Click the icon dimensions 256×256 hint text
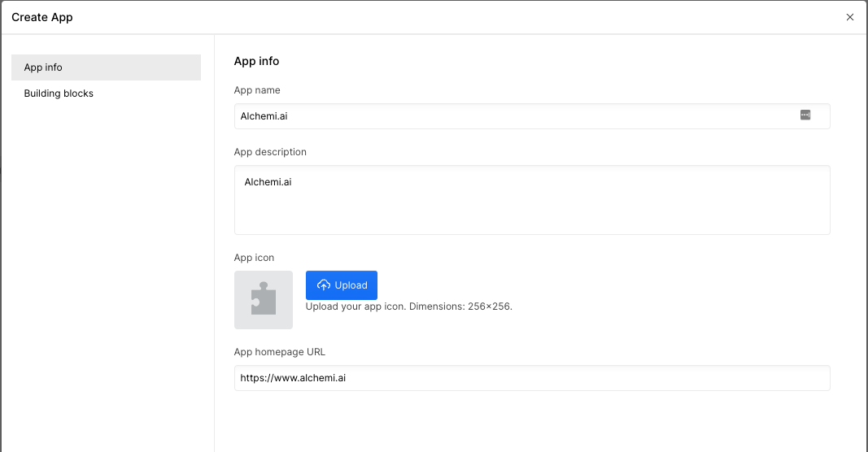 409,306
